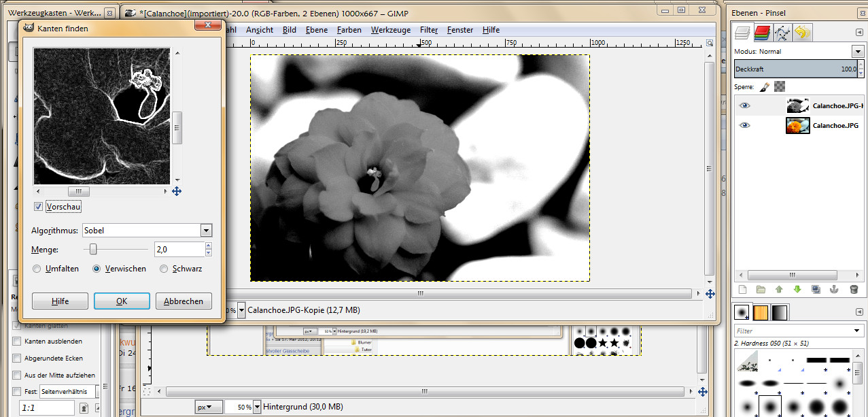
Task: Delete the layer with the trash icon
Action: [854, 290]
